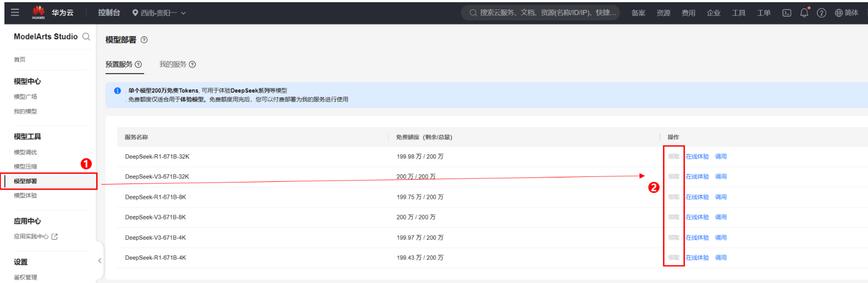This screenshot has height=283, width=868.
Task: Click 领取 for DeepSeek-R1-671B-8K
Action: [x=674, y=197]
